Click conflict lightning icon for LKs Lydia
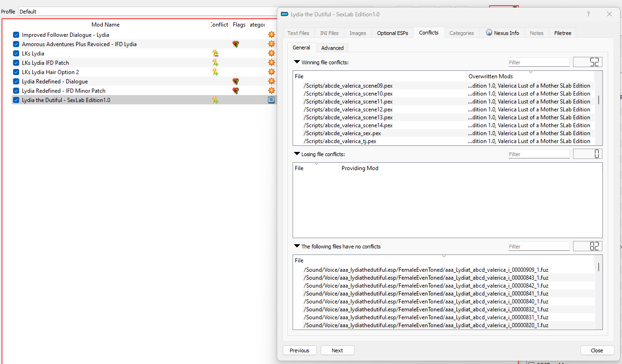This screenshot has width=622, height=364. point(215,54)
